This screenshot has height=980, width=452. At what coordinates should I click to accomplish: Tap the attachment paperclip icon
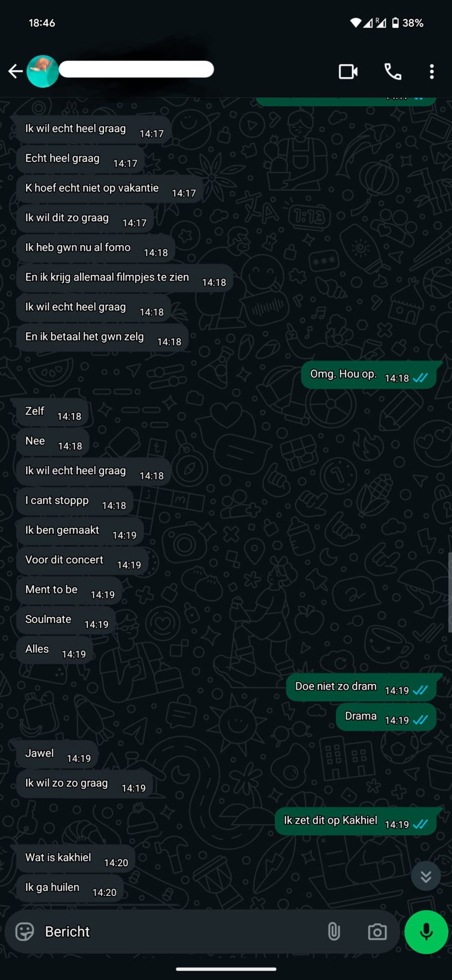pyautogui.click(x=334, y=932)
